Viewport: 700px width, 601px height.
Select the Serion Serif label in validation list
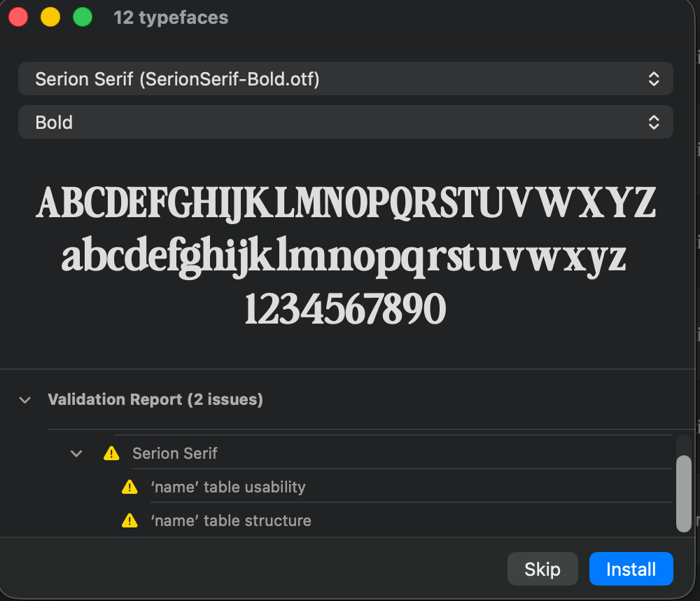point(175,454)
